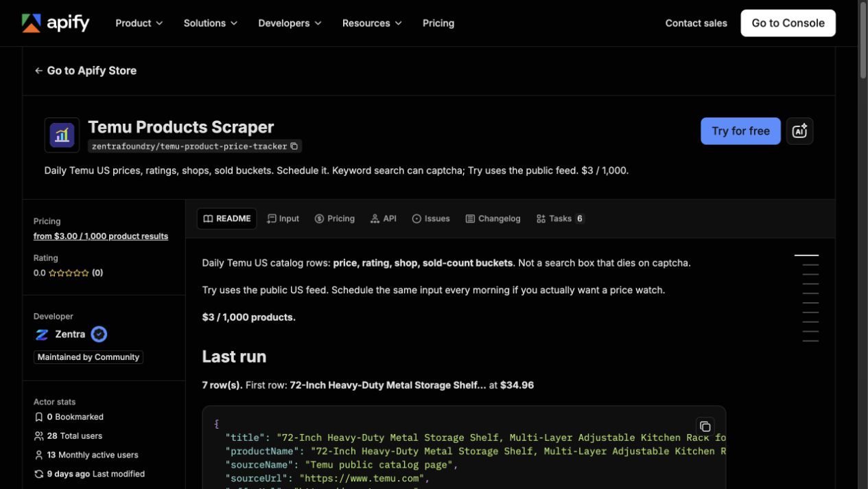Viewport: 868px width, 489px height.
Task: Click the Go to Console button
Action: (788, 23)
